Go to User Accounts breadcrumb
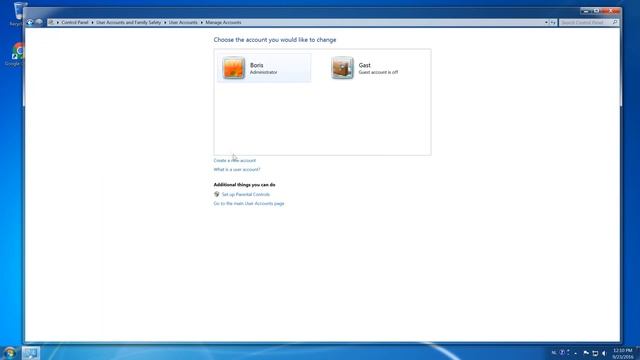The height and width of the screenshot is (360, 640). [x=183, y=22]
